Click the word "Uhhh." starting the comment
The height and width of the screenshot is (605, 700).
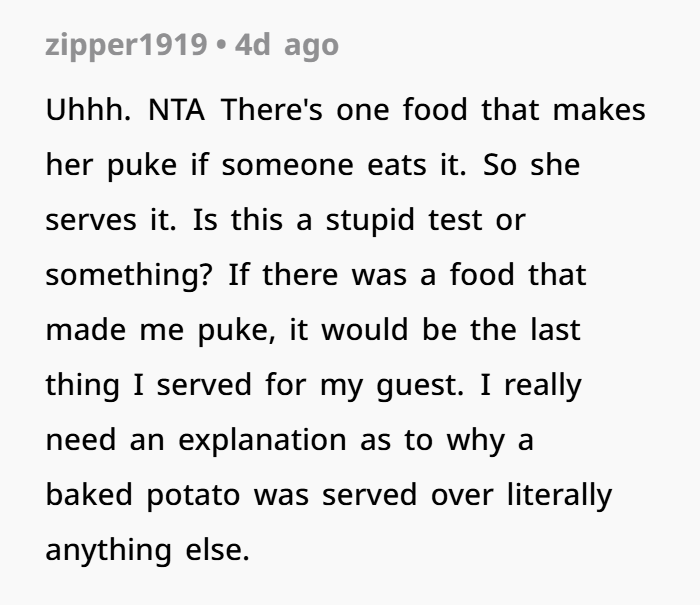coord(88,109)
